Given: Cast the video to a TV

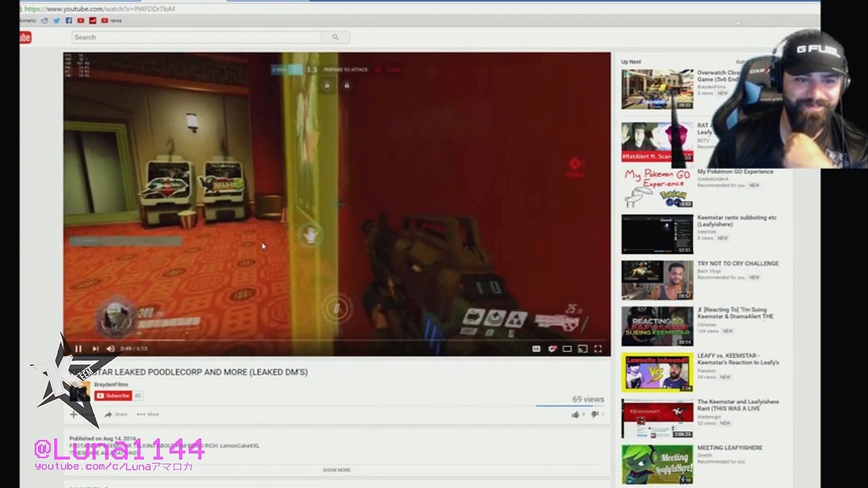Looking at the screenshot, I should tap(583, 349).
